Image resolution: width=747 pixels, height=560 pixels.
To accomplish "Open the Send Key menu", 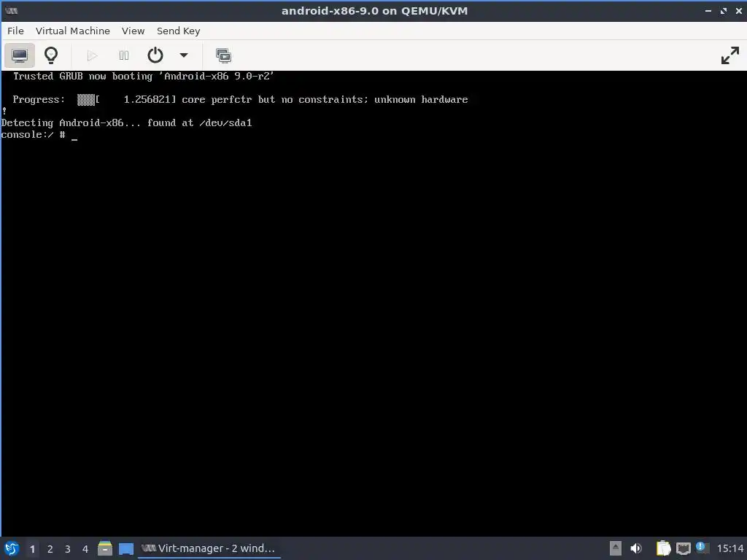I will 179,31.
